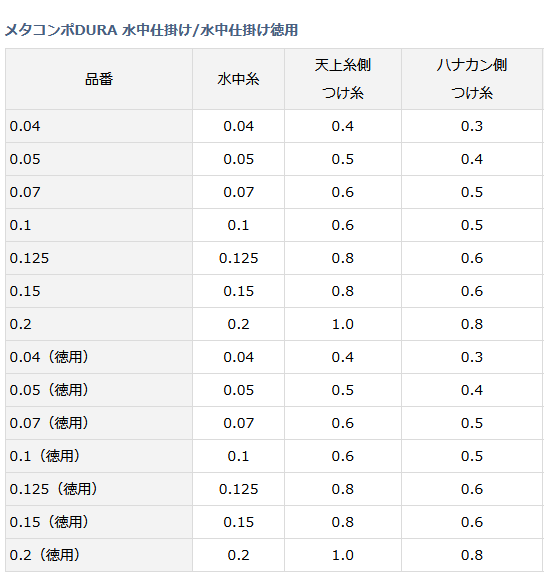Viewport: 544px width, 582px height.
Task: Click the 天上糸側 つけ糸 column header
Action: tap(343, 79)
